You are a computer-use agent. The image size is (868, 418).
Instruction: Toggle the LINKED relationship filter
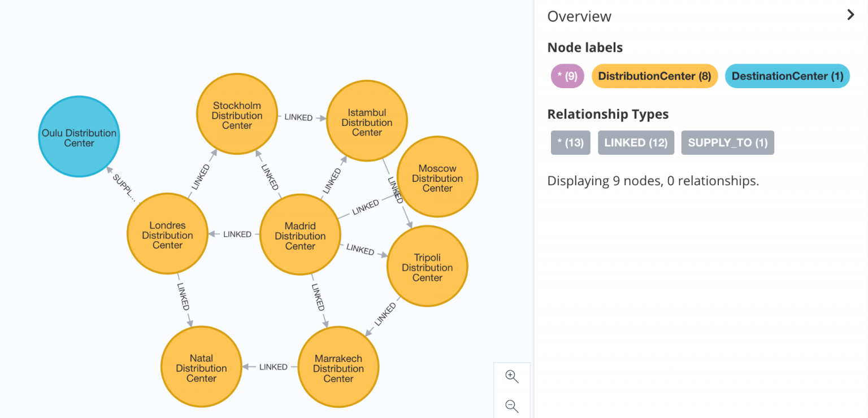(636, 142)
